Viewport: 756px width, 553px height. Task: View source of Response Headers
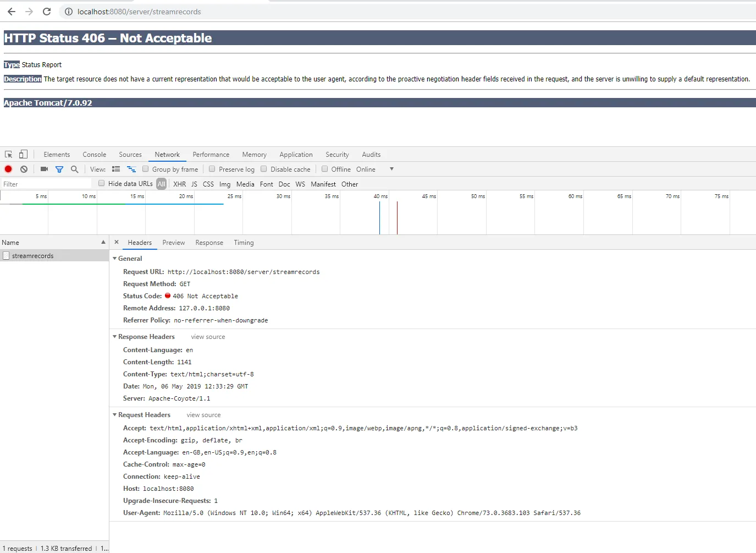pos(208,337)
